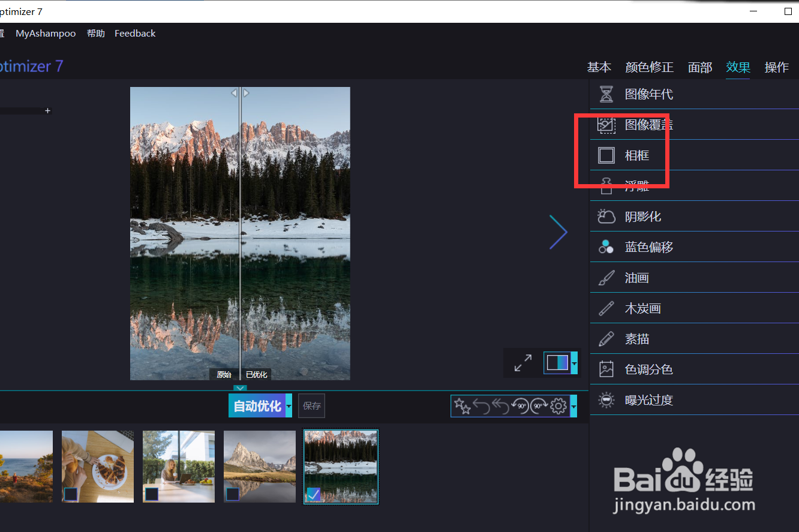Click the 素描 pencil icon
799x532 pixels.
(606, 339)
